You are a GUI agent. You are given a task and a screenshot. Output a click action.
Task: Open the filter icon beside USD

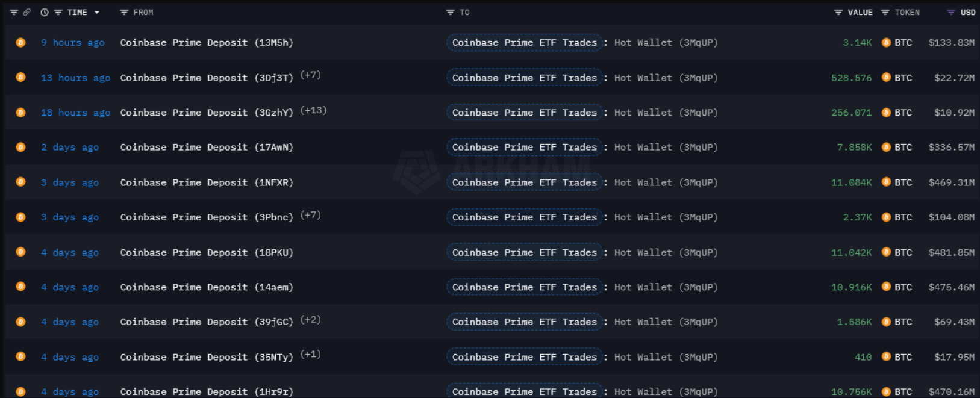pyautogui.click(x=950, y=12)
